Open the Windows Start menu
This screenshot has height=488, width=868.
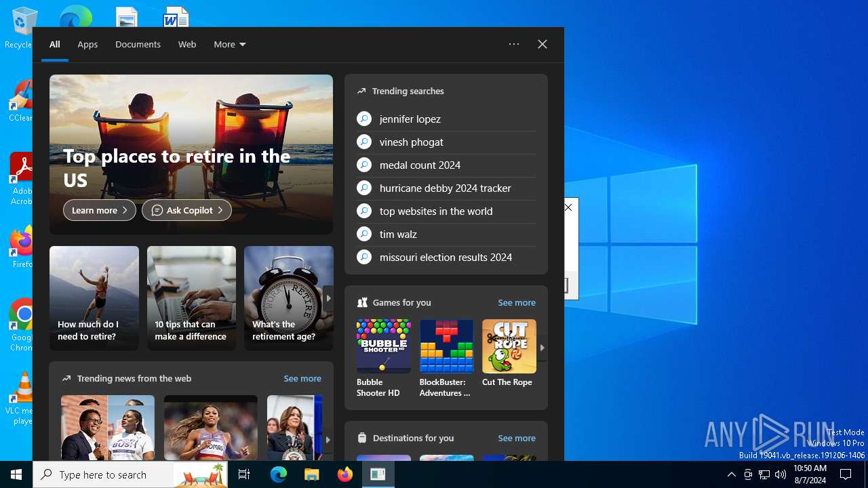16,474
